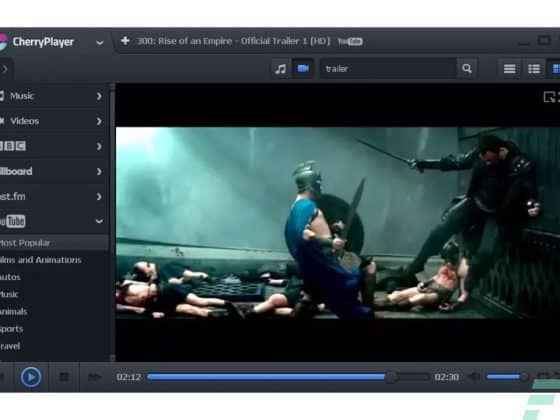560x420 pixels.
Task: Switch to plain list view icon
Action: [x=510, y=69]
